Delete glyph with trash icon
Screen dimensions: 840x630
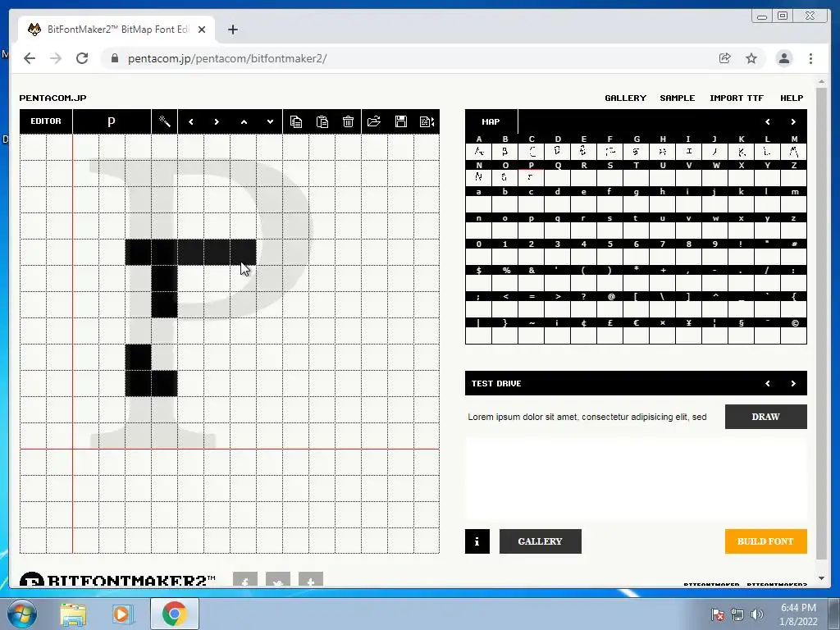pos(348,121)
